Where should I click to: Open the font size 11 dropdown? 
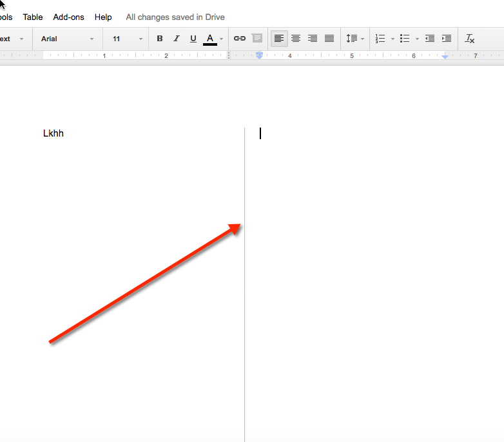point(127,39)
